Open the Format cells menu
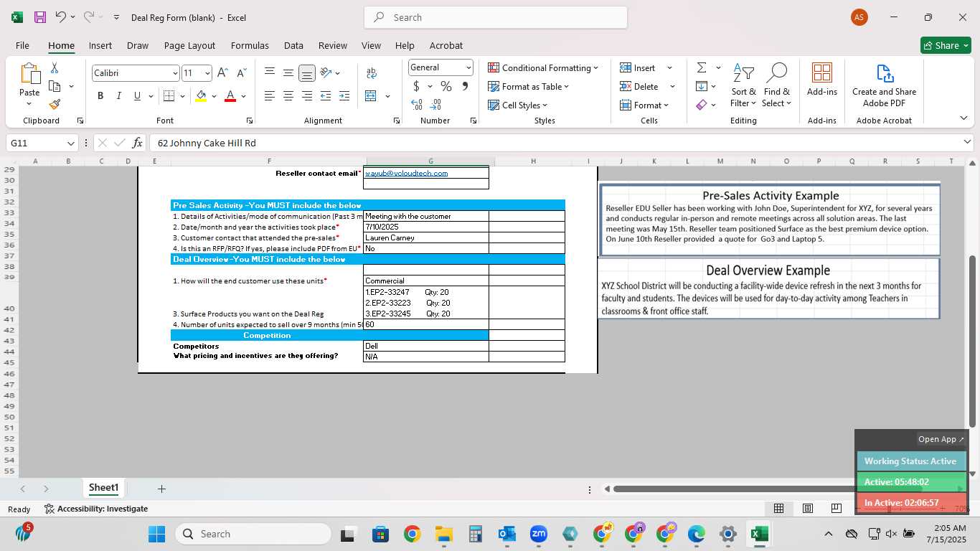The width and height of the screenshot is (980, 551). 644,105
